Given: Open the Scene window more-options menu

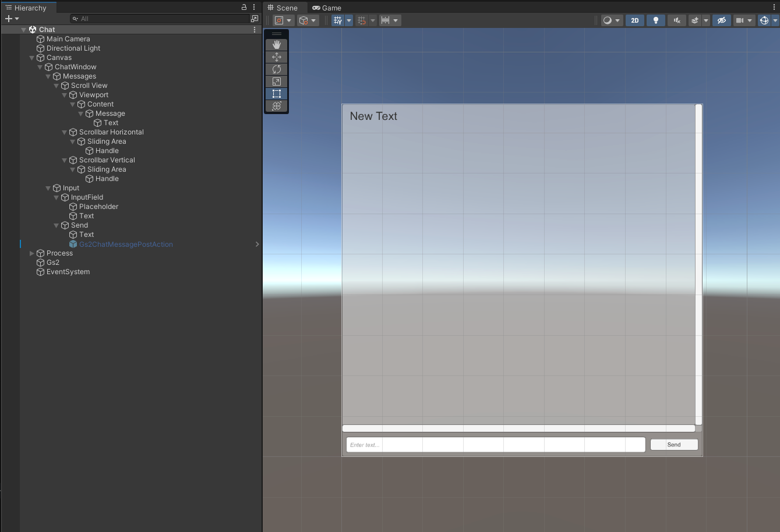Looking at the screenshot, I should pyautogui.click(x=774, y=8).
